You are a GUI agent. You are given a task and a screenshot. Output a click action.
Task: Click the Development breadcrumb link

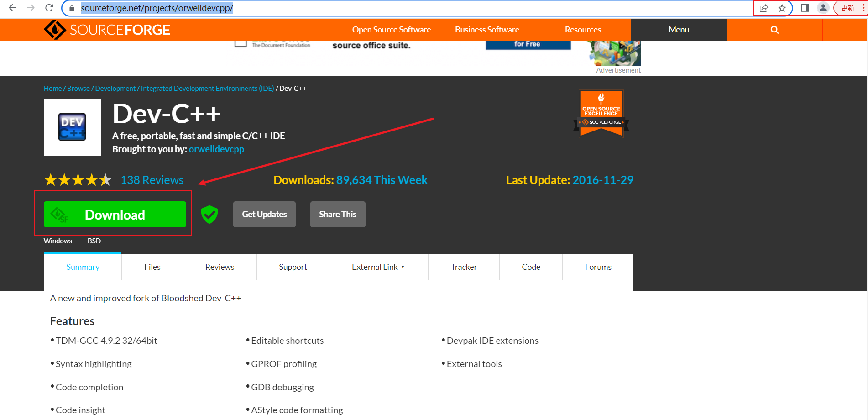click(x=115, y=89)
